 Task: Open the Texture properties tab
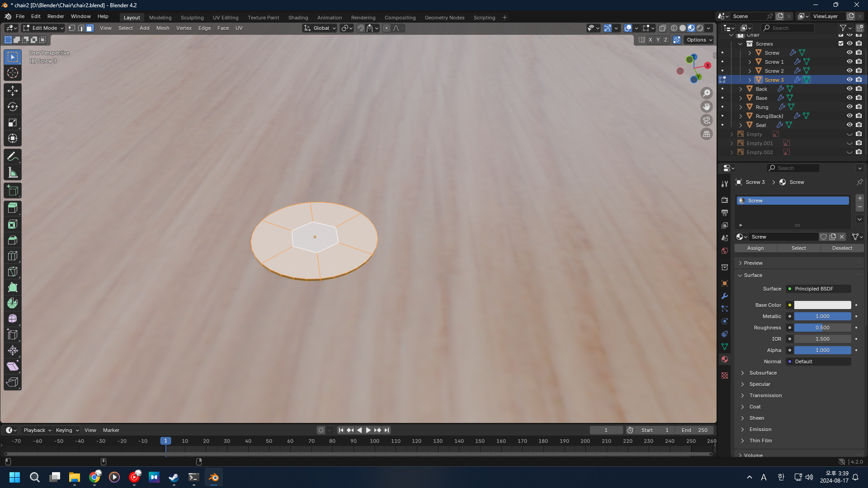click(x=725, y=375)
